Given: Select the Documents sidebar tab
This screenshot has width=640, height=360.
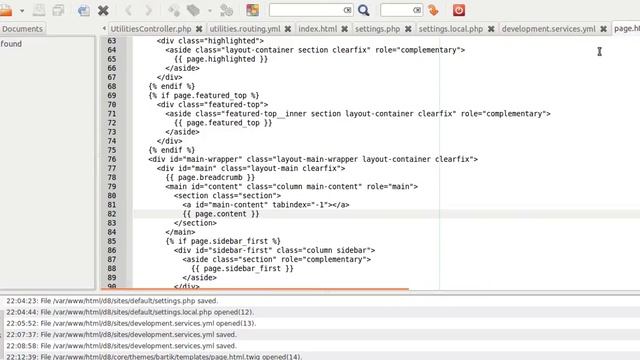Looking at the screenshot, I should 22,29.
